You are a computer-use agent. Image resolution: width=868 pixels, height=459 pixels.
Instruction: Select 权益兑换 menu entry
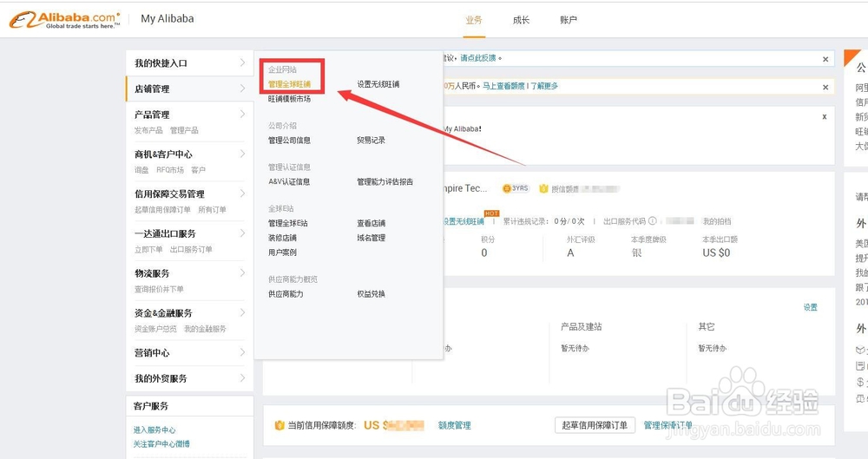tap(371, 294)
